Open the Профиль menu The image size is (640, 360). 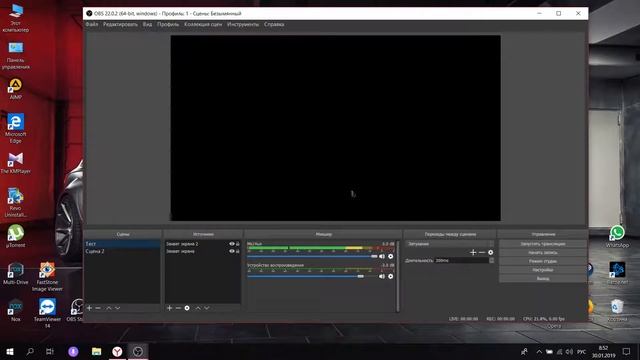click(x=168, y=24)
